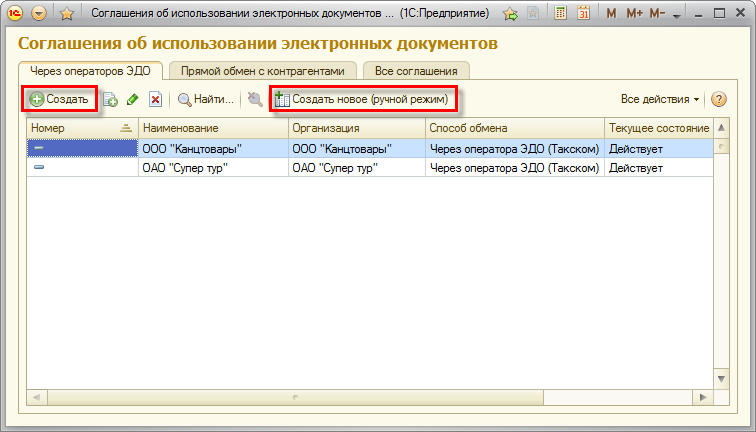Click the row marker icon in Супер тур row
Screen dimensions: 756x432
tap(39, 167)
